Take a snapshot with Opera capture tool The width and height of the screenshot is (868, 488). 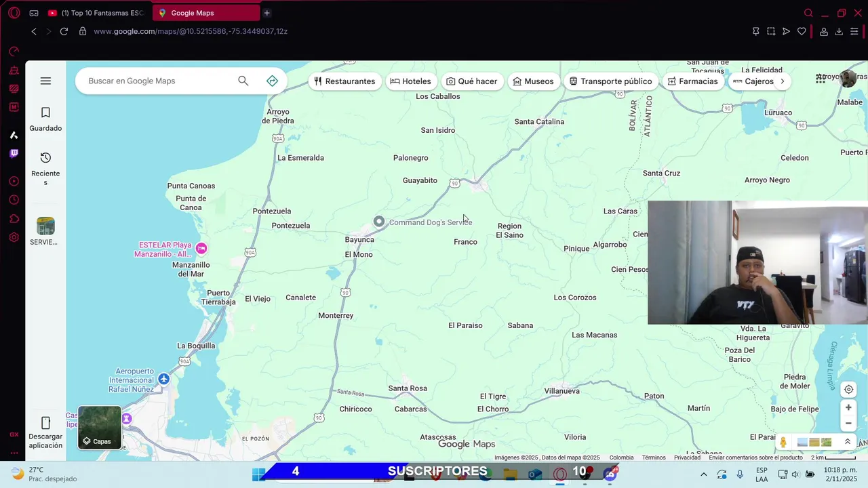(x=771, y=31)
